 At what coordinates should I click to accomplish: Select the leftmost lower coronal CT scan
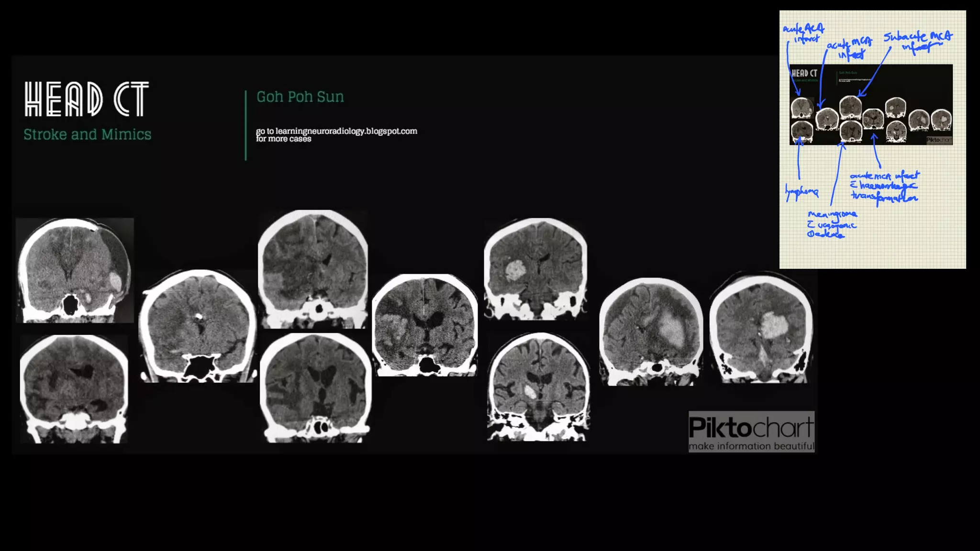pyautogui.click(x=74, y=389)
